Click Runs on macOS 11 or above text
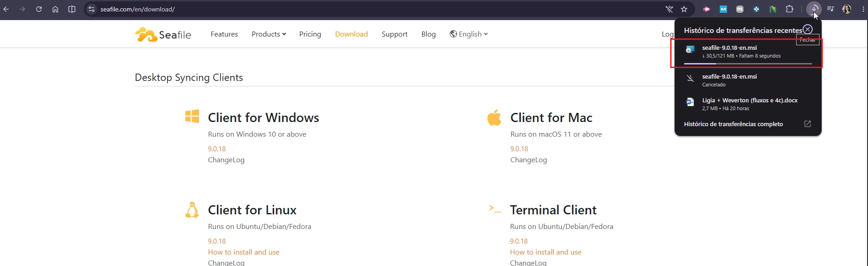The image size is (868, 266). (556, 134)
